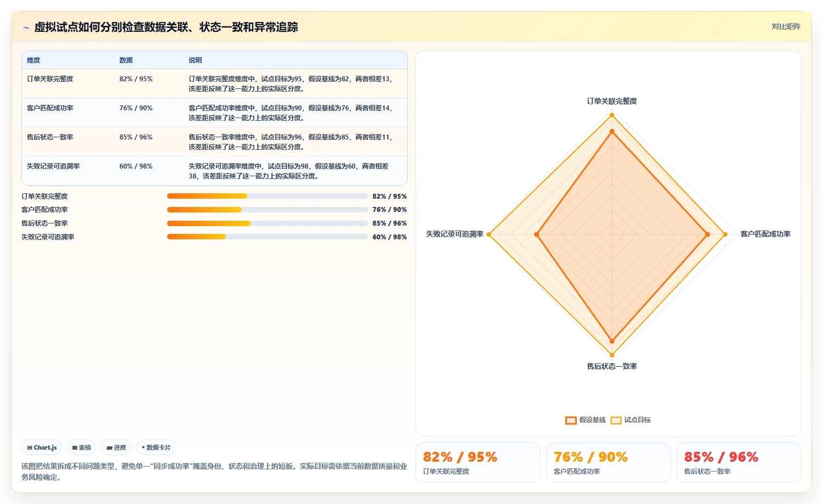The width and height of the screenshot is (823, 504).
Task: Click the 订单关联完整度 label in the progress list
Action: (45, 196)
